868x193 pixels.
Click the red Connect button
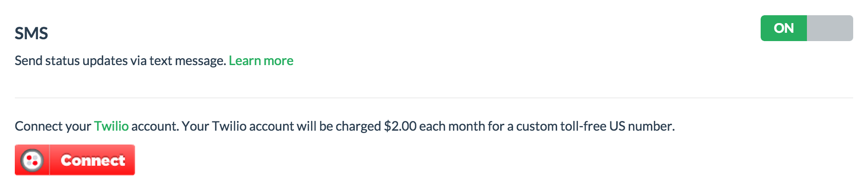pyautogui.click(x=75, y=160)
